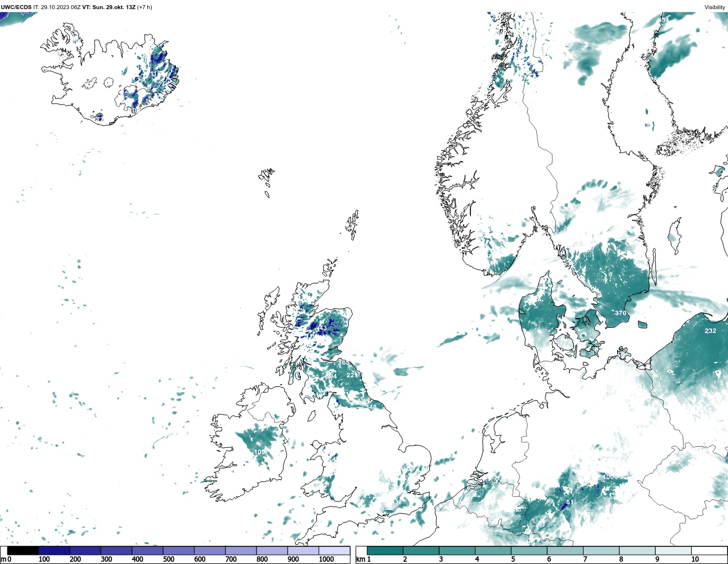Pick the 500–600 m legend swatch
Image resolution: width=728 pixels, height=564 pixels.
tap(179, 550)
